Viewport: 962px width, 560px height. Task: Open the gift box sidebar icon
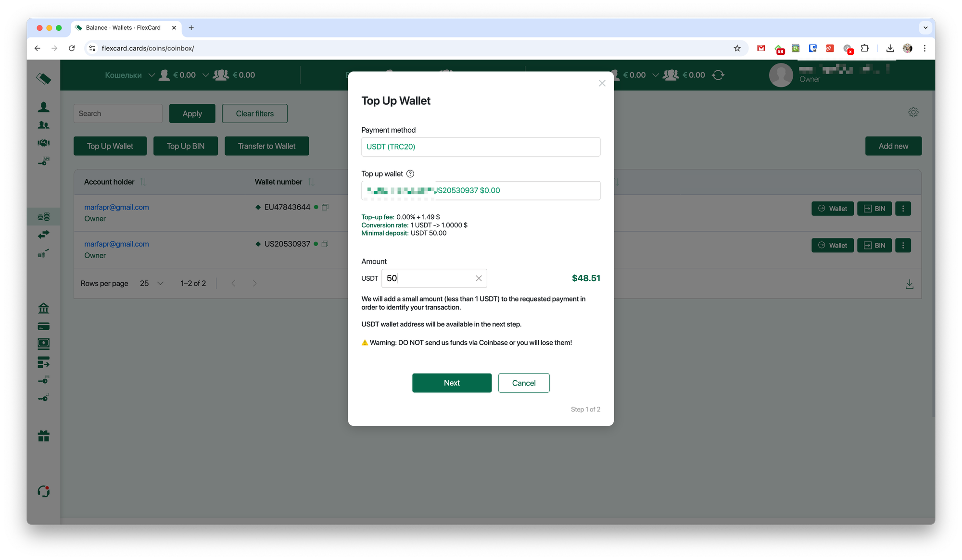(43, 436)
